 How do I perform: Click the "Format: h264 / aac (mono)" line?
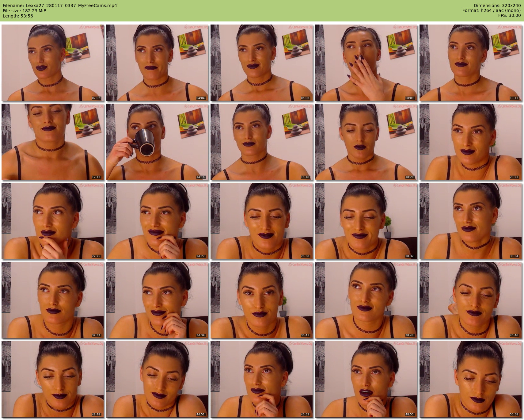492,11
